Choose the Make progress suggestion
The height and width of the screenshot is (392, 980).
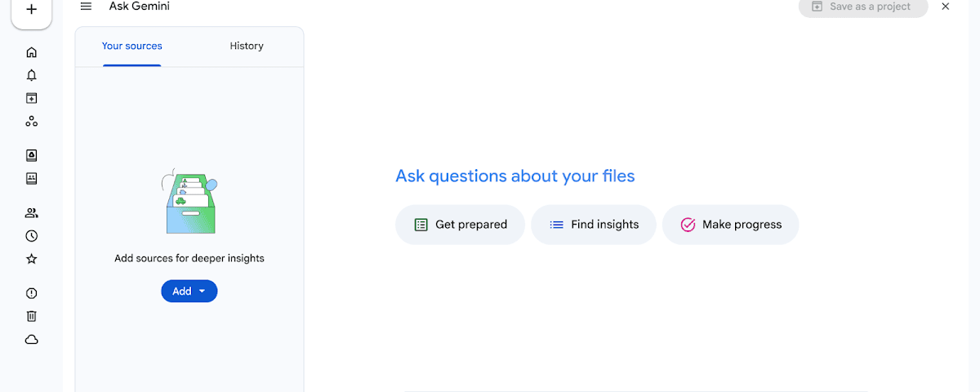point(730,225)
